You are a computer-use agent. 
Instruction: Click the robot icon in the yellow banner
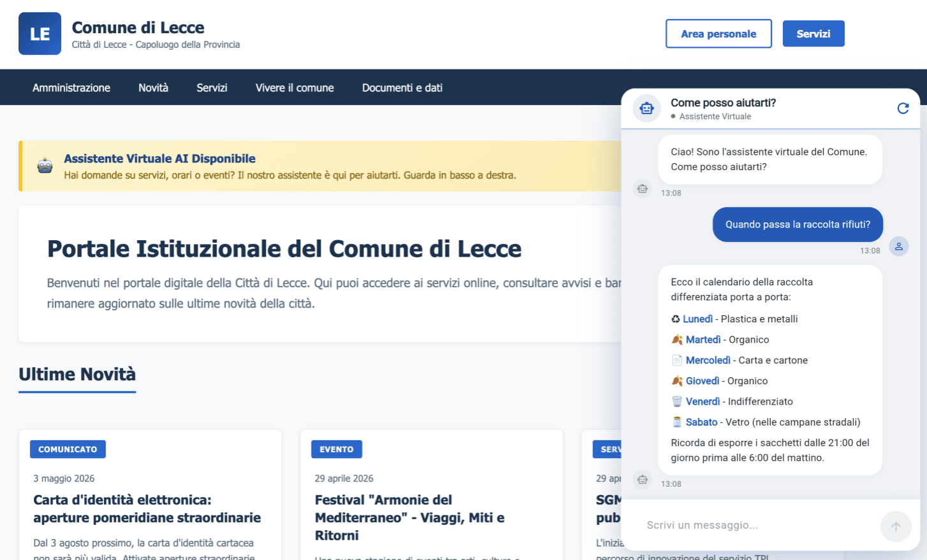pyautogui.click(x=45, y=166)
